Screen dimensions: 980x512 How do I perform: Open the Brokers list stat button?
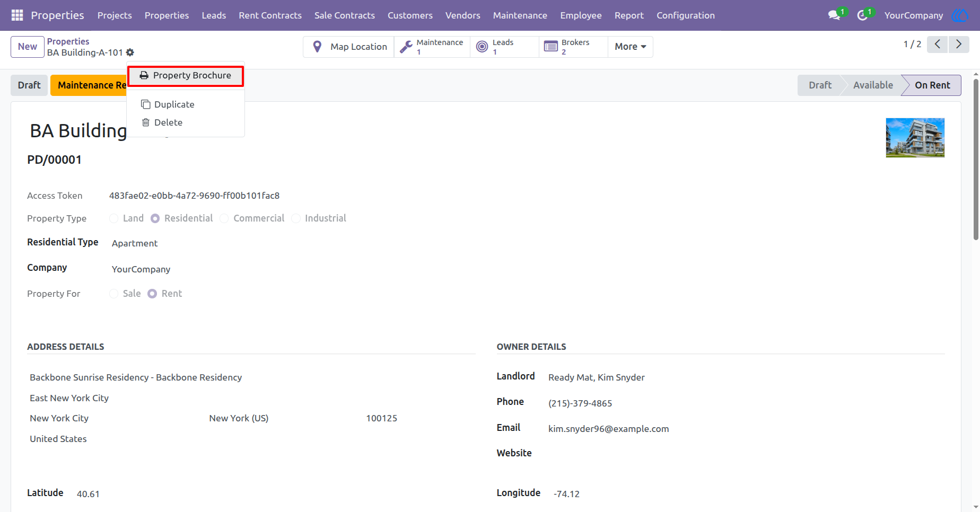tap(573, 47)
